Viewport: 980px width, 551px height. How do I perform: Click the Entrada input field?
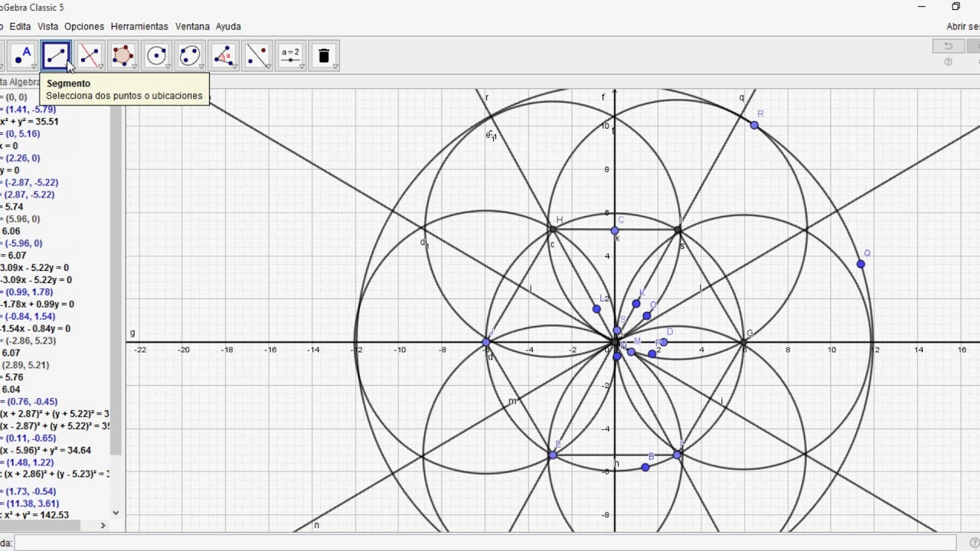485,543
